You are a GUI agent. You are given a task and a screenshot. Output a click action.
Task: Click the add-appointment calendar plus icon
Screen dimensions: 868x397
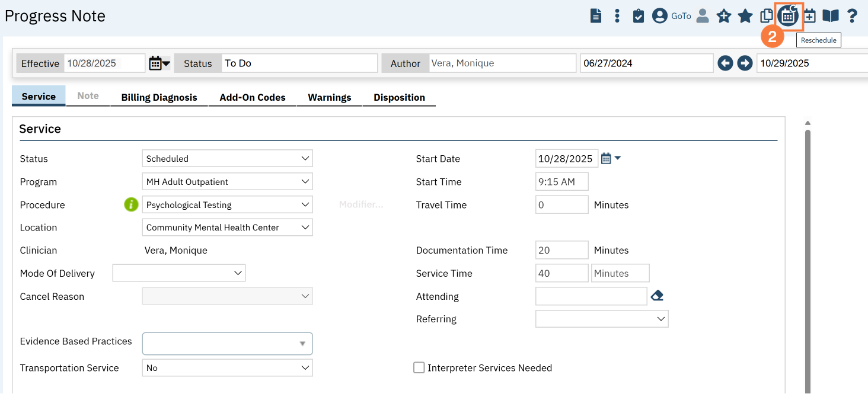click(x=809, y=16)
